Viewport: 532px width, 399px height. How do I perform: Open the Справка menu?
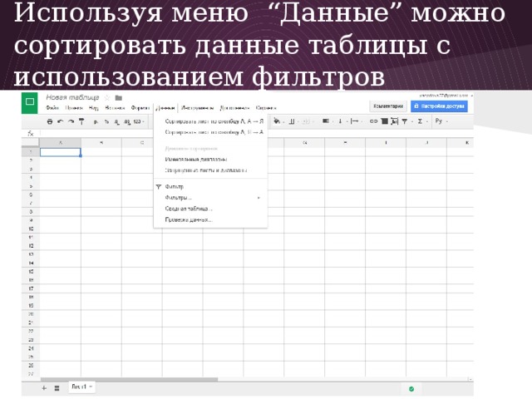266,108
